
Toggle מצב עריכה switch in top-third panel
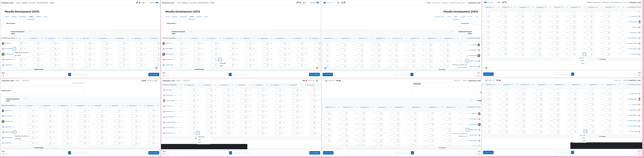(x=324, y=3)
